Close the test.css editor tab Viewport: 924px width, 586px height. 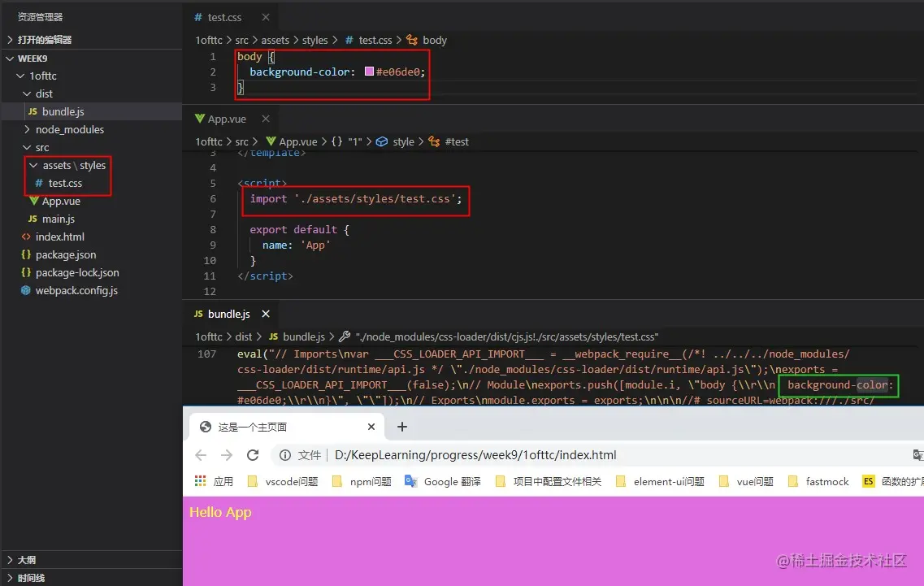(x=266, y=17)
